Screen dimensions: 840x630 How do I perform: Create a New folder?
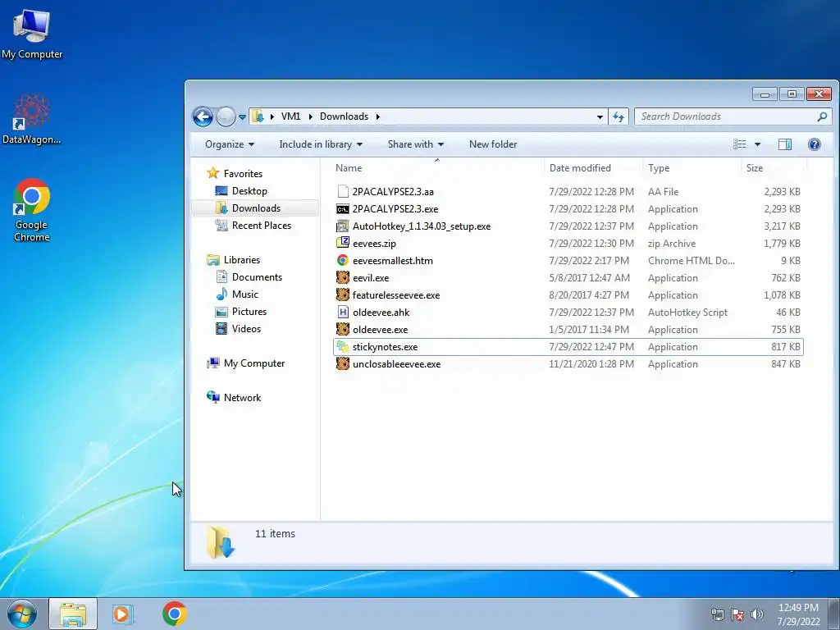pos(493,144)
